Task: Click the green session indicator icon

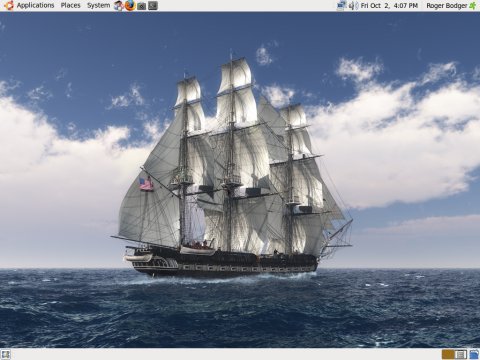Action: pos(473,5)
